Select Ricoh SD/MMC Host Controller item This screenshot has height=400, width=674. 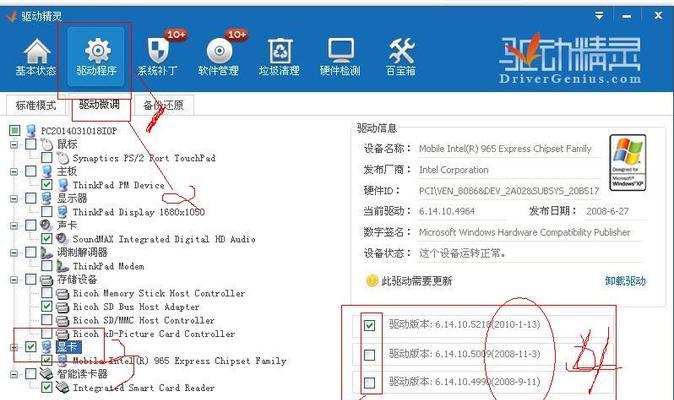pos(144,321)
